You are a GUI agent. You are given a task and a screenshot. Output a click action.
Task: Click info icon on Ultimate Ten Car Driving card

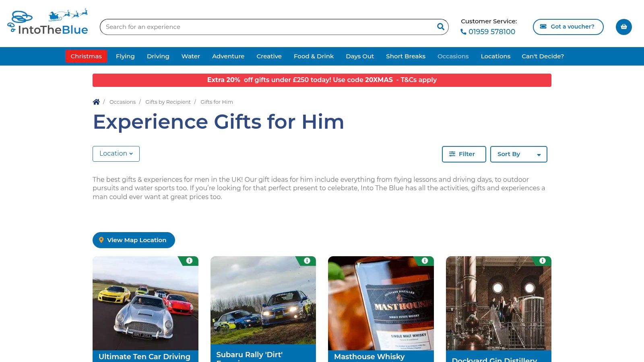tap(190, 261)
